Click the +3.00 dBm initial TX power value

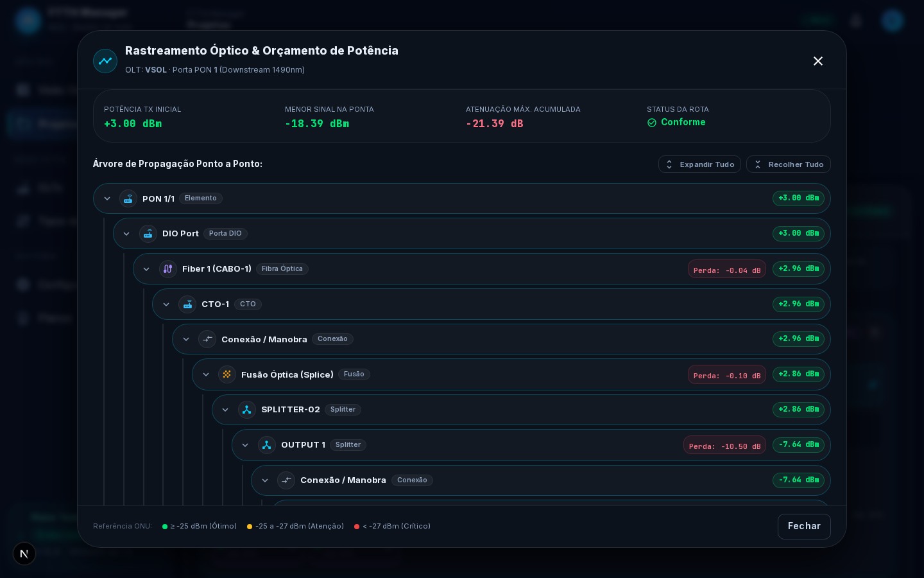tap(133, 124)
